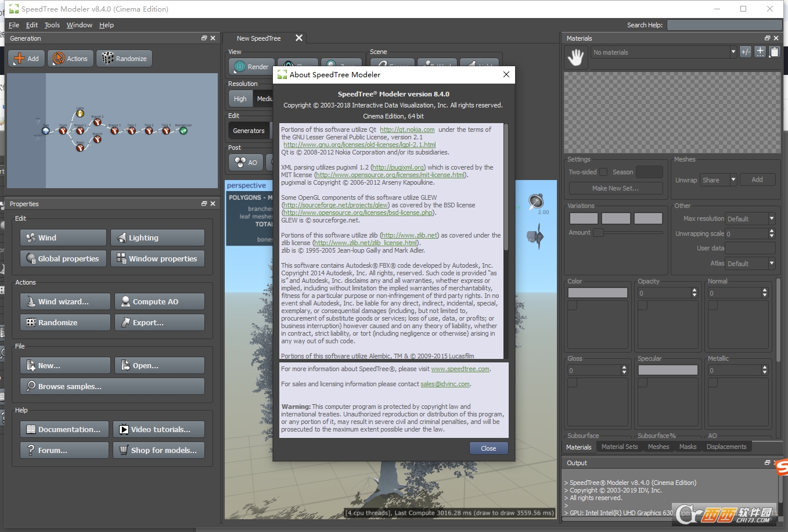The image size is (788, 532).
Task: Click the Make New Set... button
Action: click(616, 188)
